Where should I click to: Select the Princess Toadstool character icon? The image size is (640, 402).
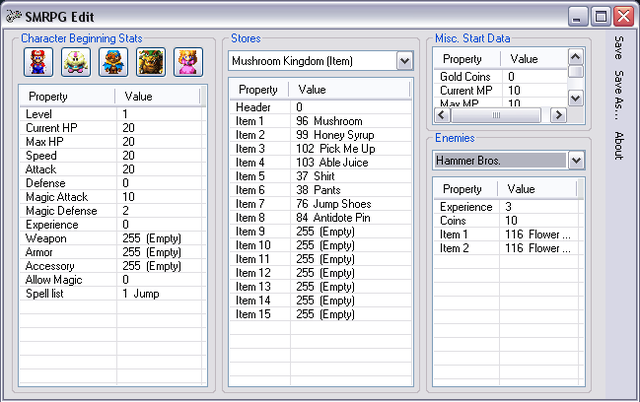[188, 62]
